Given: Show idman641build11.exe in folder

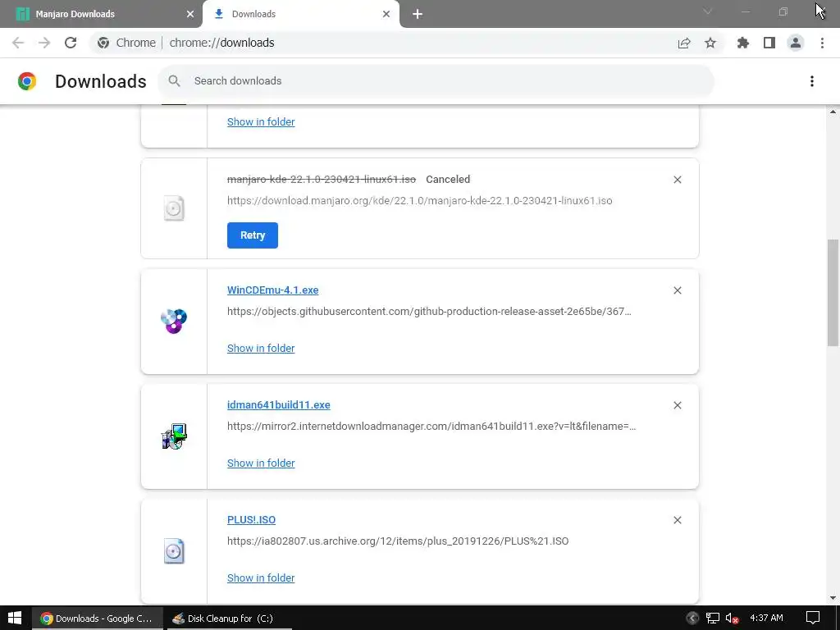Looking at the screenshot, I should pos(261,463).
